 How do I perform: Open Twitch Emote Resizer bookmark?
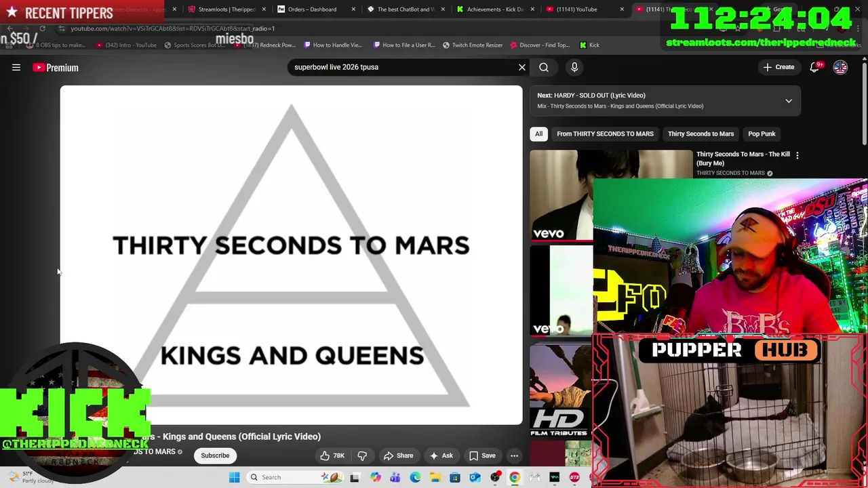click(x=473, y=45)
